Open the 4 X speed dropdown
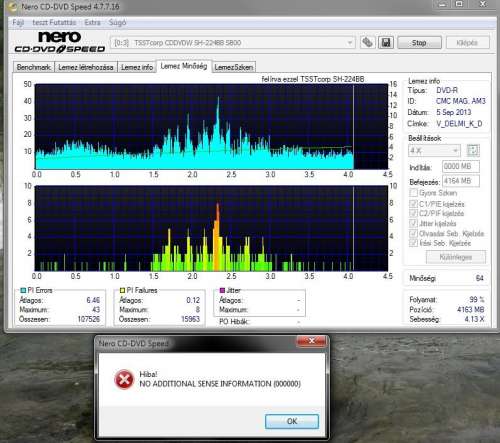 pos(434,151)
